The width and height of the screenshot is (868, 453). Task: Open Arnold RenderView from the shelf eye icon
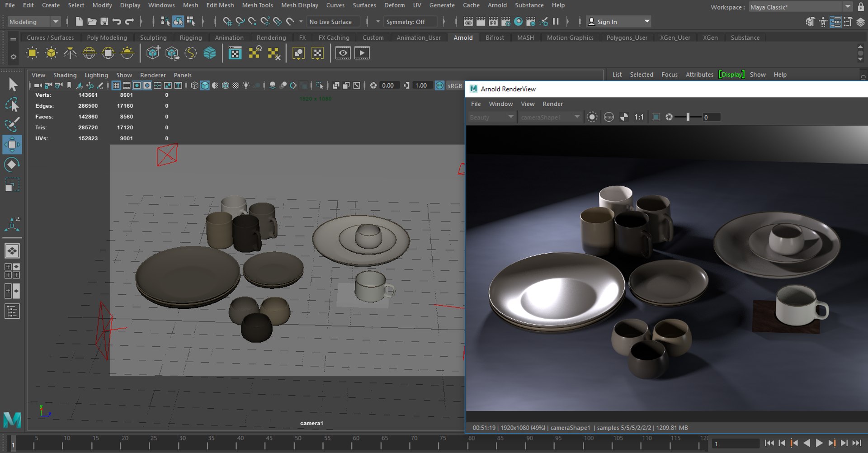click(343, 53)
